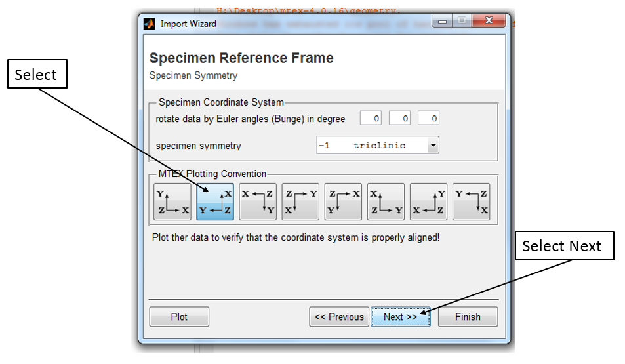Click the MATLAB icon in title bar
Viewport: 625px width, 364px height.
coord(150,24)
